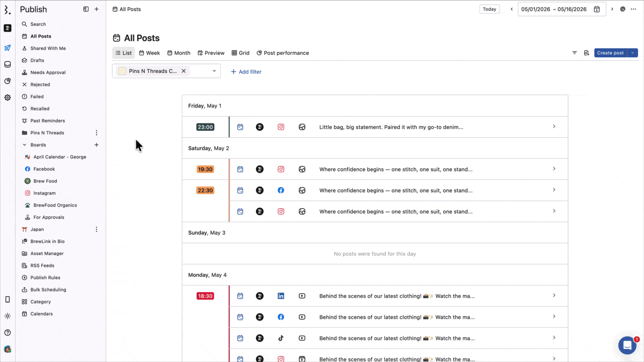Click the Publish paper plane icon in left rail
The height and width of the screenshot is (362, 644).
(x=8, y=48)
